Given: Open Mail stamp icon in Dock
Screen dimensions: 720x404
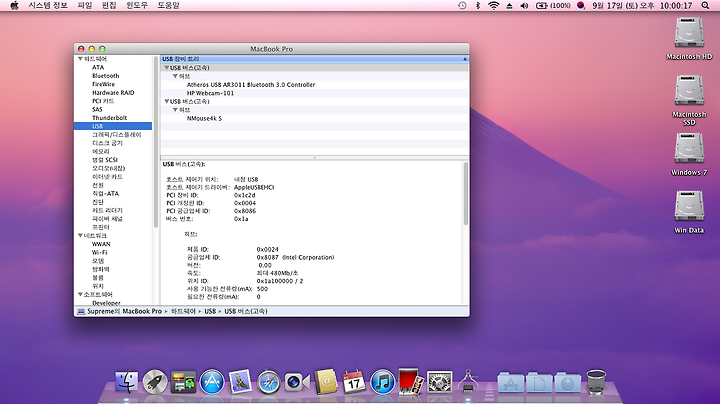Looking at the screenshot, I should 240,382.
